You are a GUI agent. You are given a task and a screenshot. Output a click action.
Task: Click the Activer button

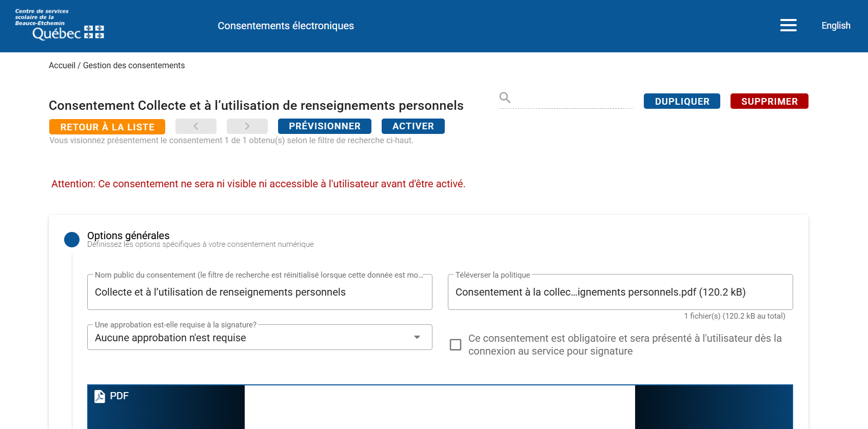click(413, 126)
